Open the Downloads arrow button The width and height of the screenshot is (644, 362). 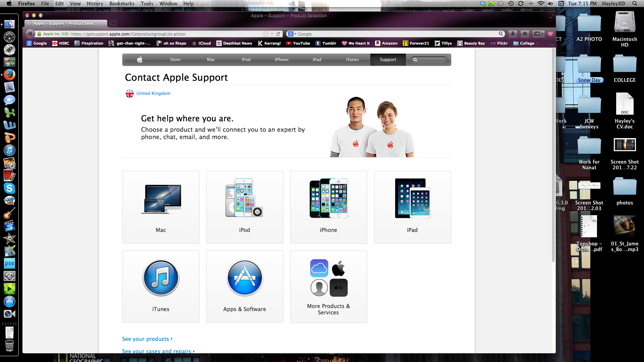(x=513, y=34)
